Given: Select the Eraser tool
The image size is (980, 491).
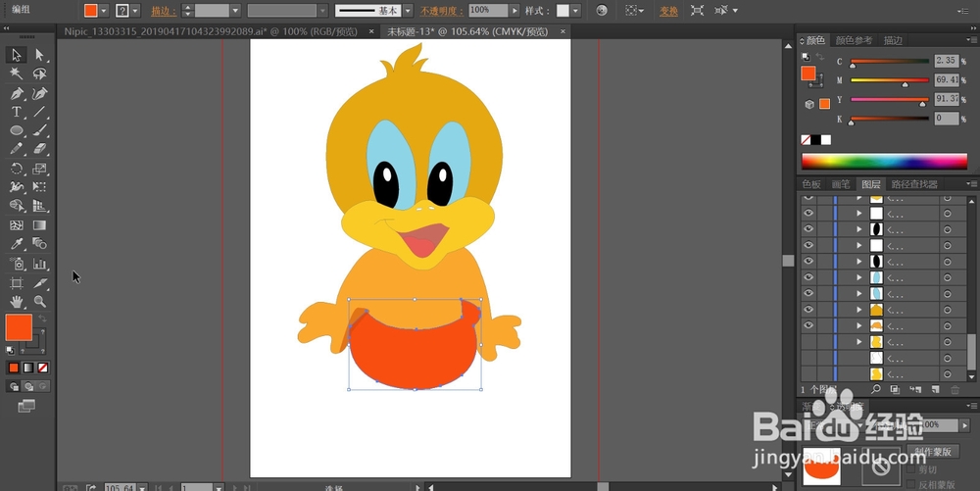Looking at the screenshot, I should point(39,149).
